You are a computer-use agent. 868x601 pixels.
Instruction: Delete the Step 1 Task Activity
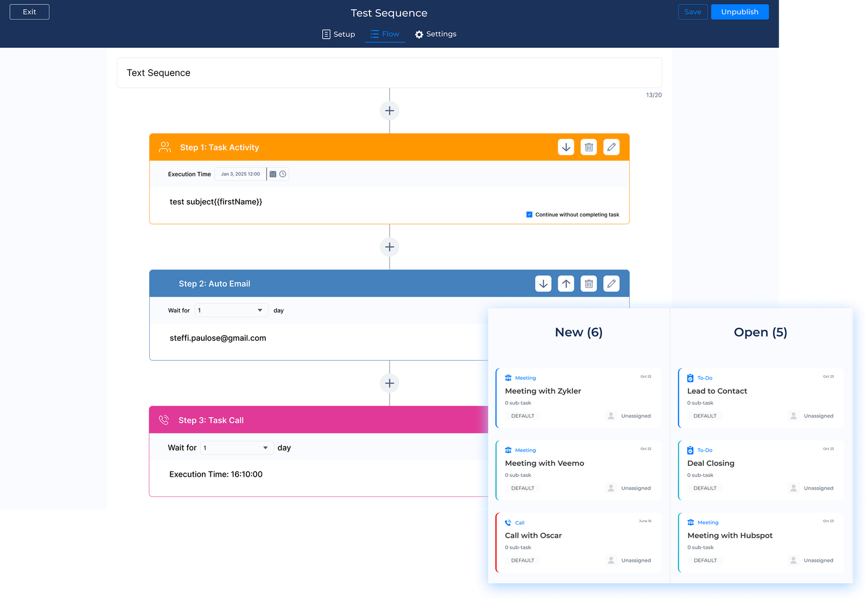[589, 148]
